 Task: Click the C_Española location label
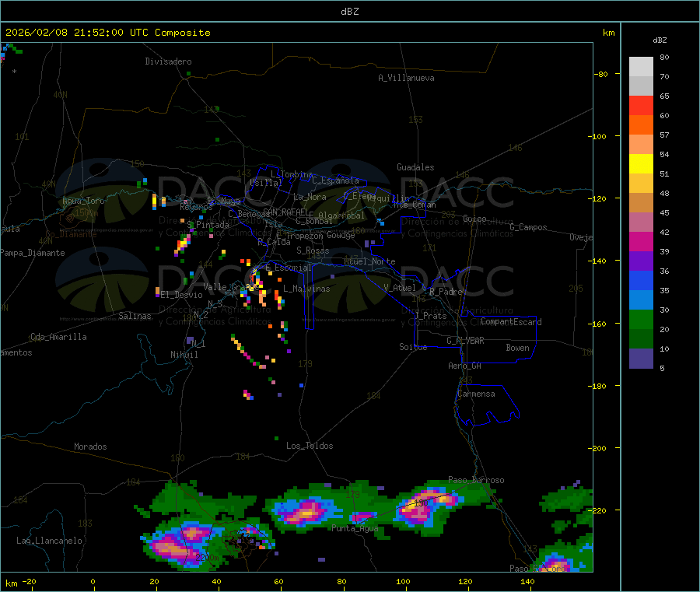tap(336, 180)
